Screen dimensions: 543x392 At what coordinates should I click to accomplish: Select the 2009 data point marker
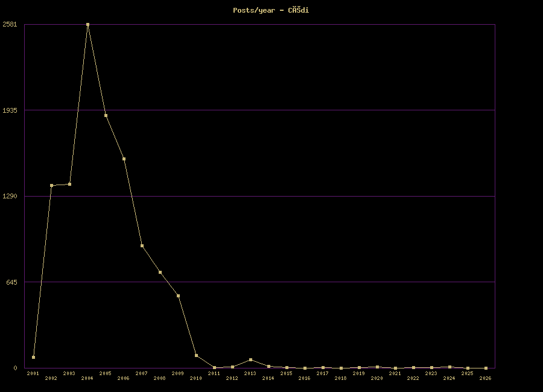tap(178, 296)
